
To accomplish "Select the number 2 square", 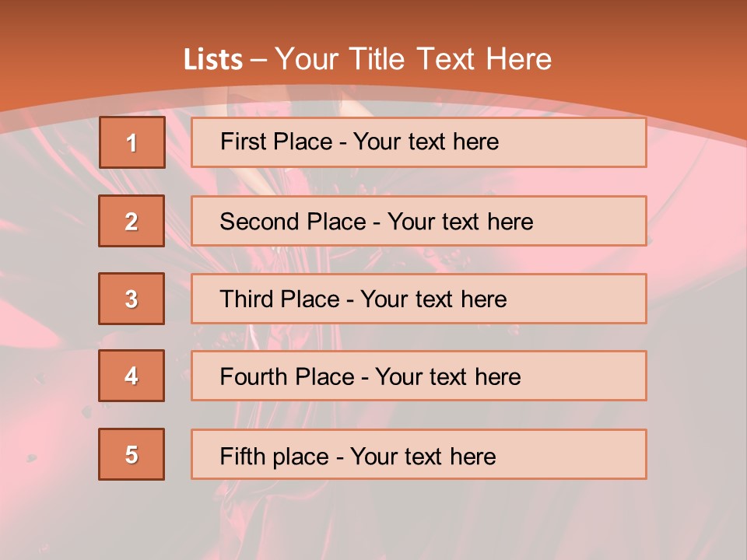I will coord(132,221).
